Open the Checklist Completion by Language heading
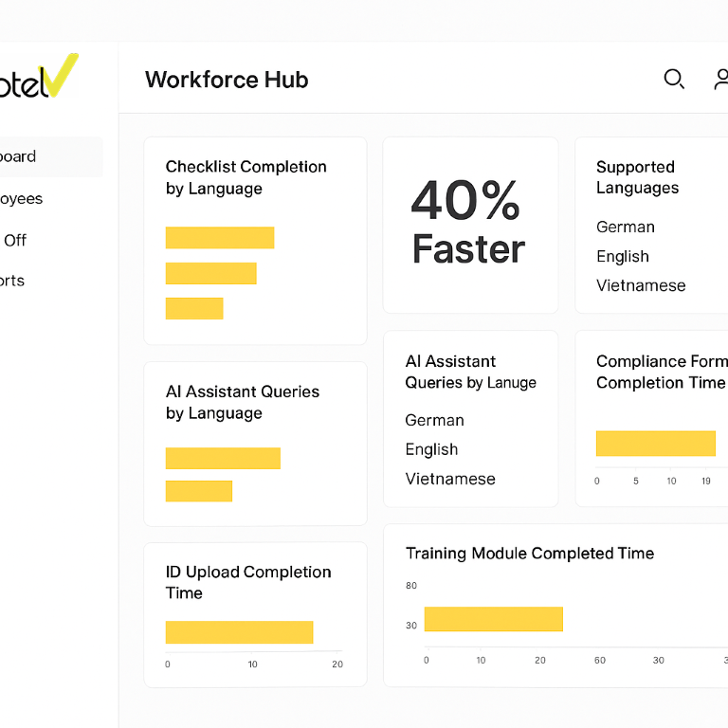 [246, 178]
